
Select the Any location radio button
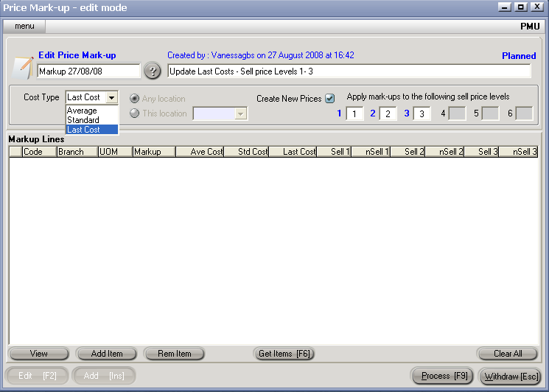pos(134,99)
